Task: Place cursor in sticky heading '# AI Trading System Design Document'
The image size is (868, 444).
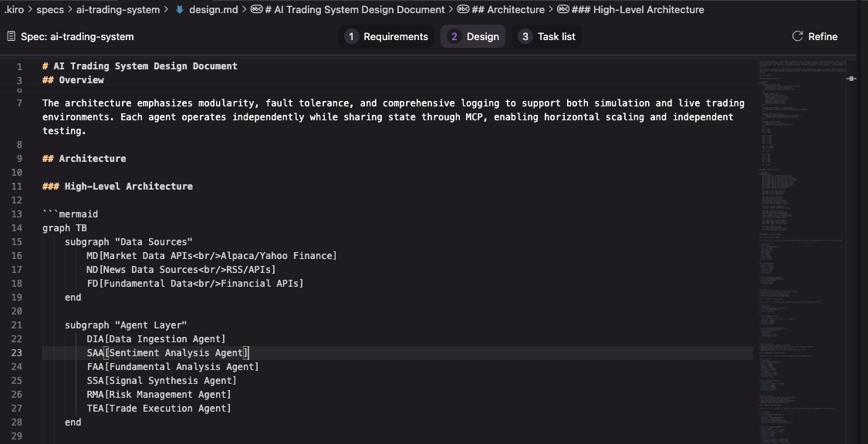Action: [140, 66]
